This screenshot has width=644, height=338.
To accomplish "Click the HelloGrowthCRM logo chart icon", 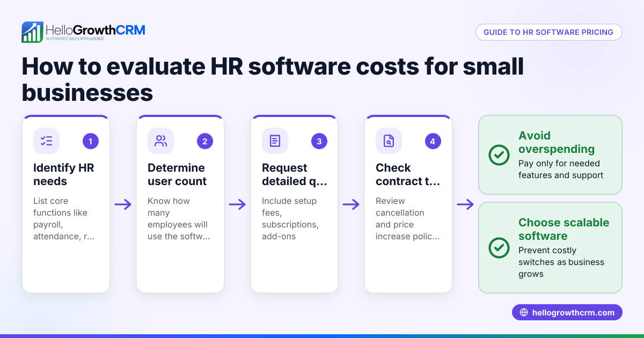I will (32, 32).
